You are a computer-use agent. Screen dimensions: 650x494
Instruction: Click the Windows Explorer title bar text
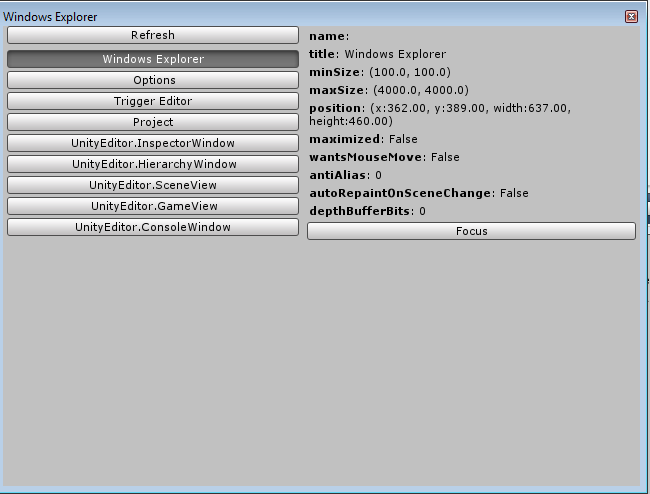tap(50, 17)
